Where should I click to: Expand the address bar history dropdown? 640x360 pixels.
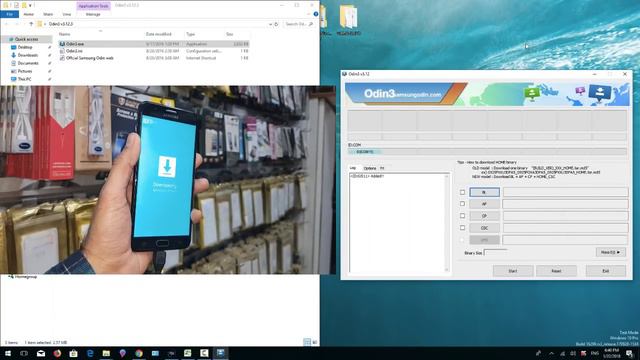click(x=270, y=24)
